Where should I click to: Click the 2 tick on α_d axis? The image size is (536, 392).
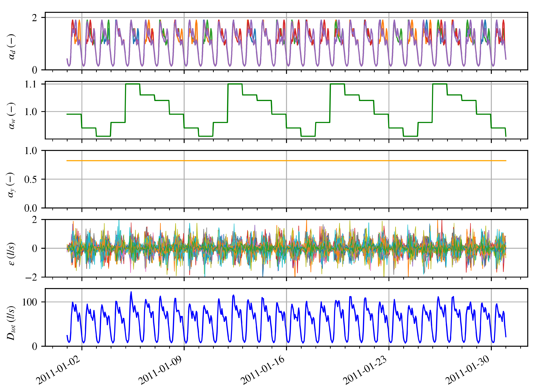[x=35, y=18]
